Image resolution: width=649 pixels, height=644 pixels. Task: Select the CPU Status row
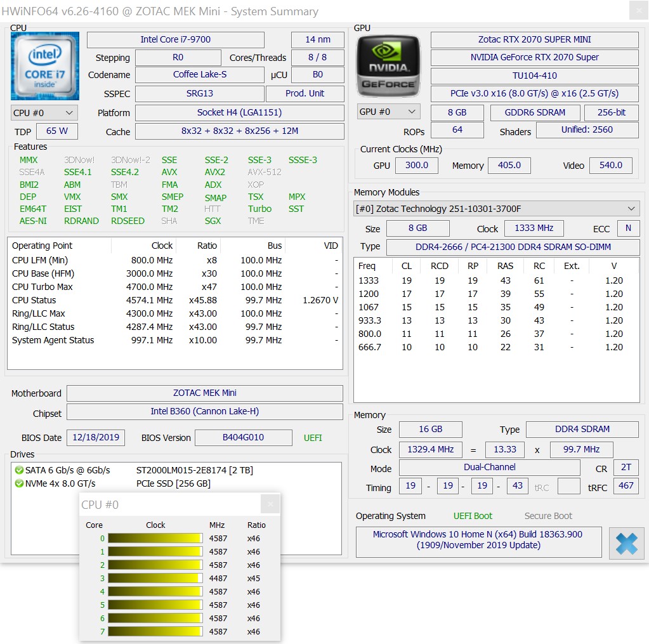(174, 300)
